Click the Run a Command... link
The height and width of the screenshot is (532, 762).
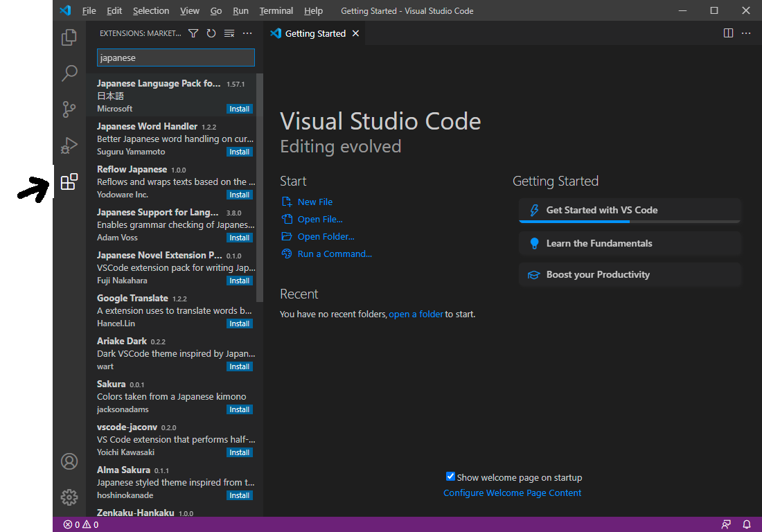click(x=335, y=254)
